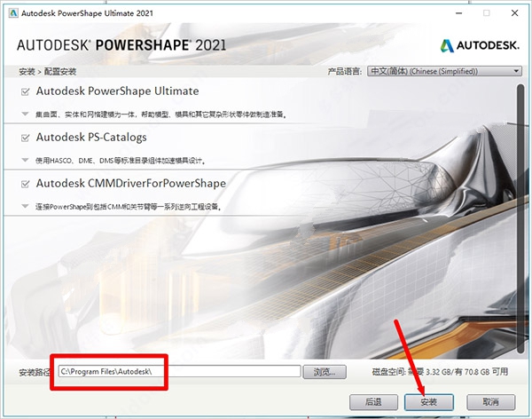Click the 安装 > 配置安装 breadcrumb text
Image resolution: width=532 pixels, height=419 pixels.
48,72
